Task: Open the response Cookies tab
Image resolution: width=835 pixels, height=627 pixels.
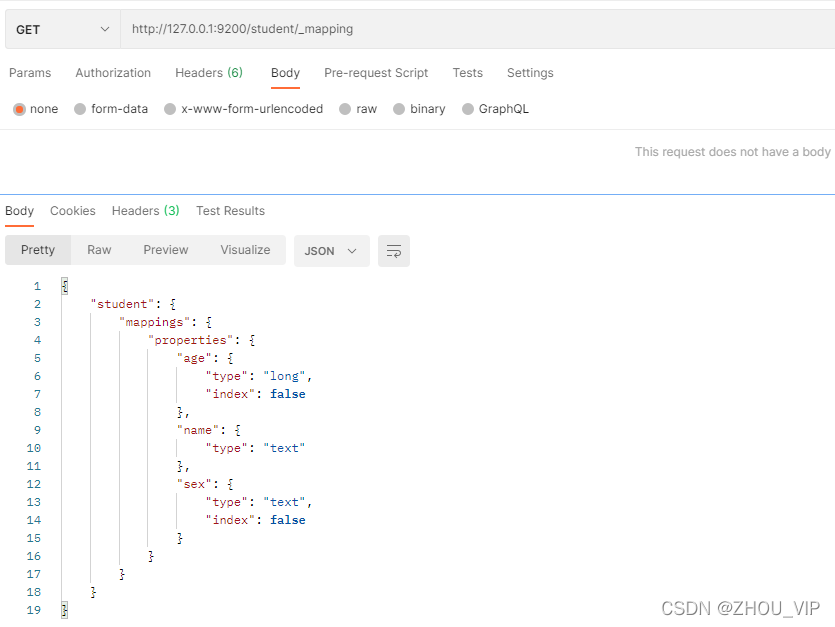Action: tap(73, 211)
